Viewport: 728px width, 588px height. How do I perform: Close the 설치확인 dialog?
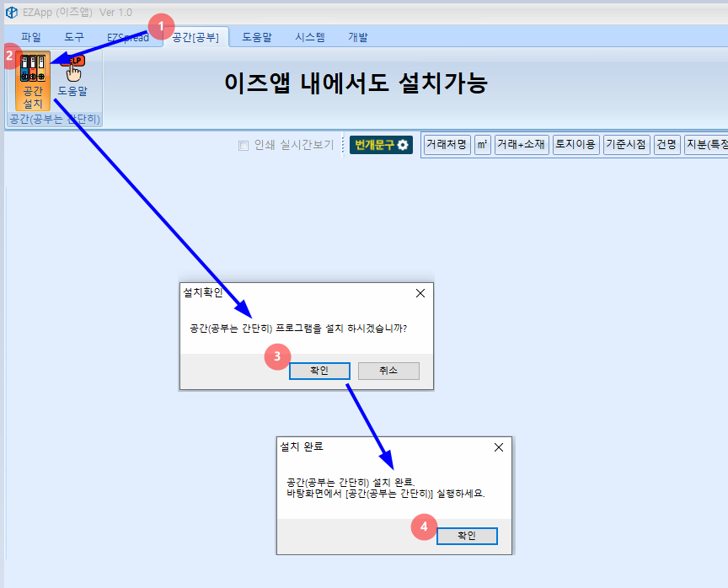420,293
